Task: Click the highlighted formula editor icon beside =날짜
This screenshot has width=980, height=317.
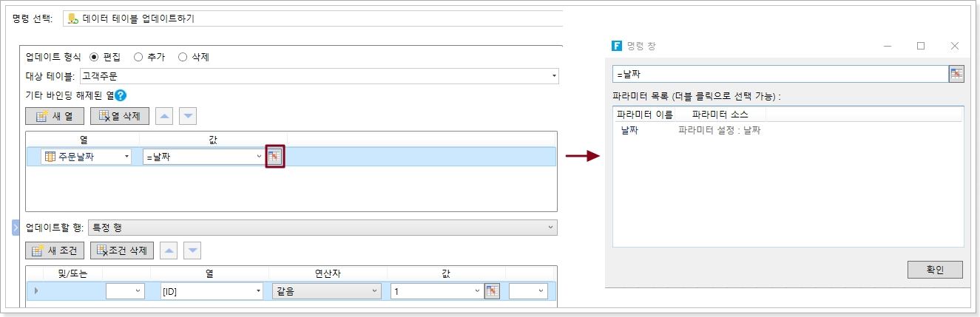Action: [x=274, y=157]
